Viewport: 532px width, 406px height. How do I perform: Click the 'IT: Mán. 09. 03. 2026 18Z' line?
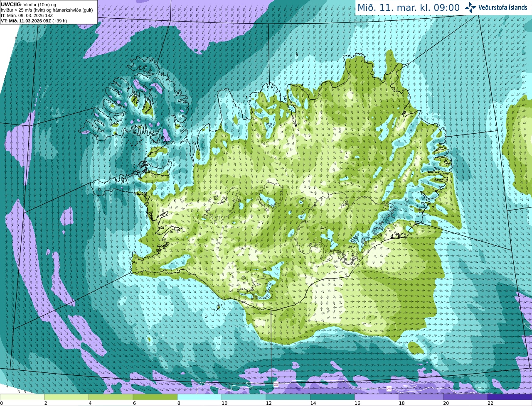point(27,15)
